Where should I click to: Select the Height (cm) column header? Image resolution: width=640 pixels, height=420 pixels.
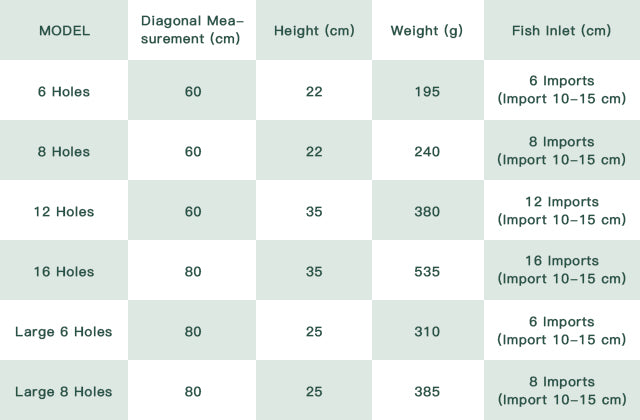314,30
